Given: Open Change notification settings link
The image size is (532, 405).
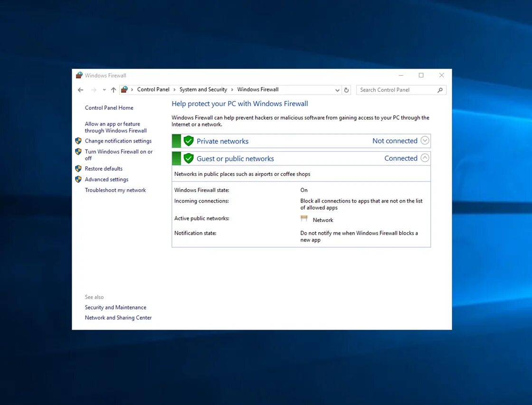Looking at the screenshot, I should click(x=118, y=141).
